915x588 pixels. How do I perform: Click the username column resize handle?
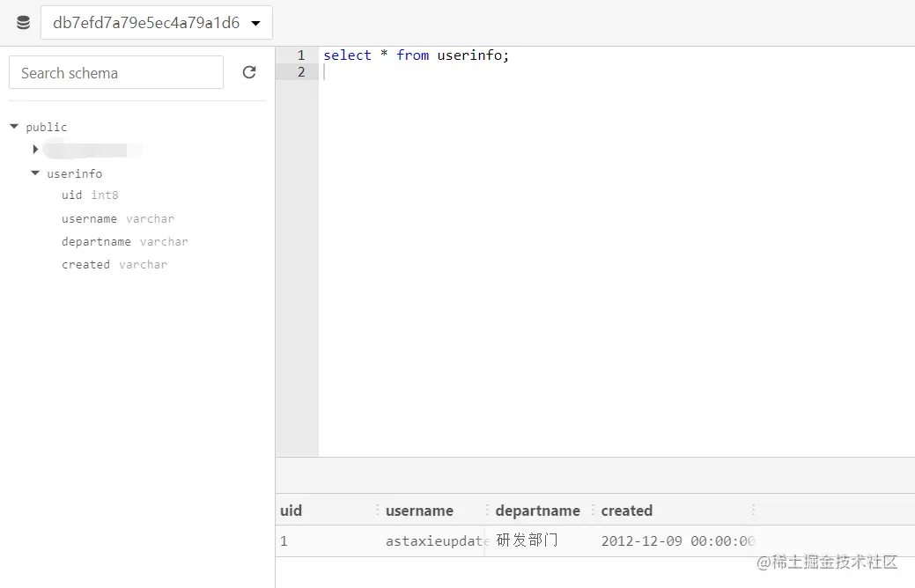click(x=487, y=511)
